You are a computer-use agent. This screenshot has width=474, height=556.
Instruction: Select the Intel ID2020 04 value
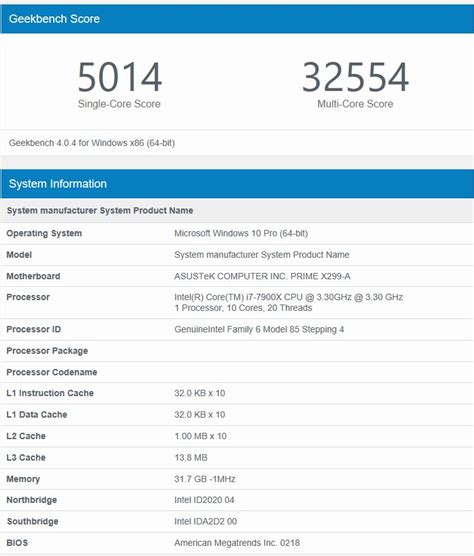click(204, 500)
